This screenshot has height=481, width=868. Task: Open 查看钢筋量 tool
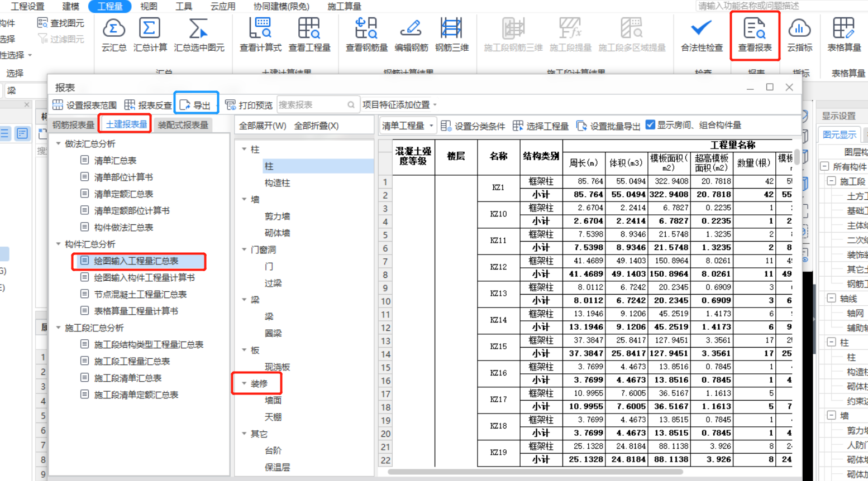tap(366, 35)
